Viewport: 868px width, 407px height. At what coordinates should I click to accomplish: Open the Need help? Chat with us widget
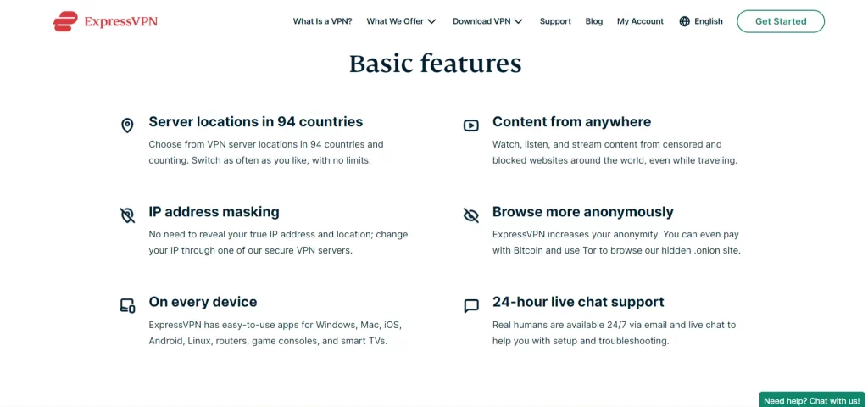(x=811, y=400)
